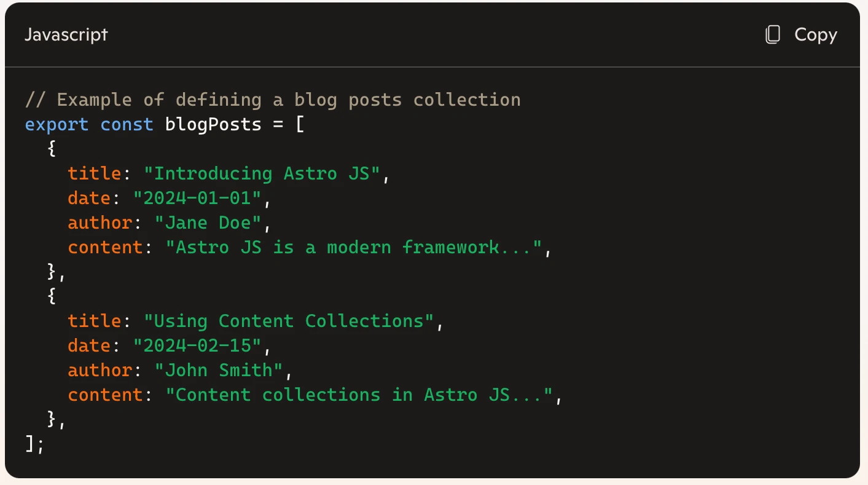Click the title key of the first post object
The width and height of the screenshot is (868, 485).
coord(93,173)
